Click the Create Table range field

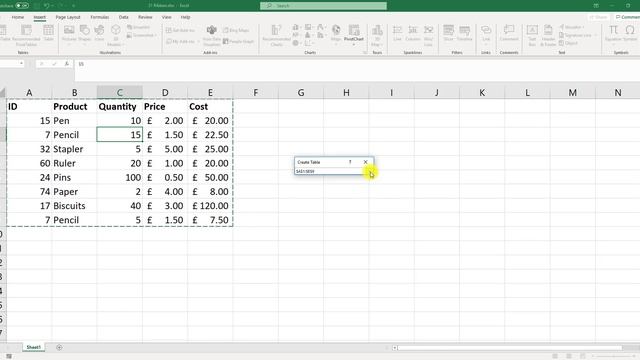tap(329, 171)
